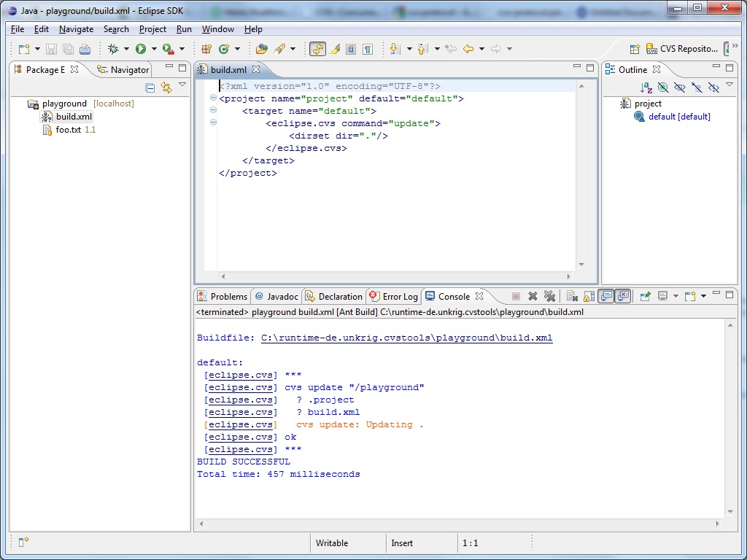Open the External Tools dropdown arrow

click(x=182, y=49)
